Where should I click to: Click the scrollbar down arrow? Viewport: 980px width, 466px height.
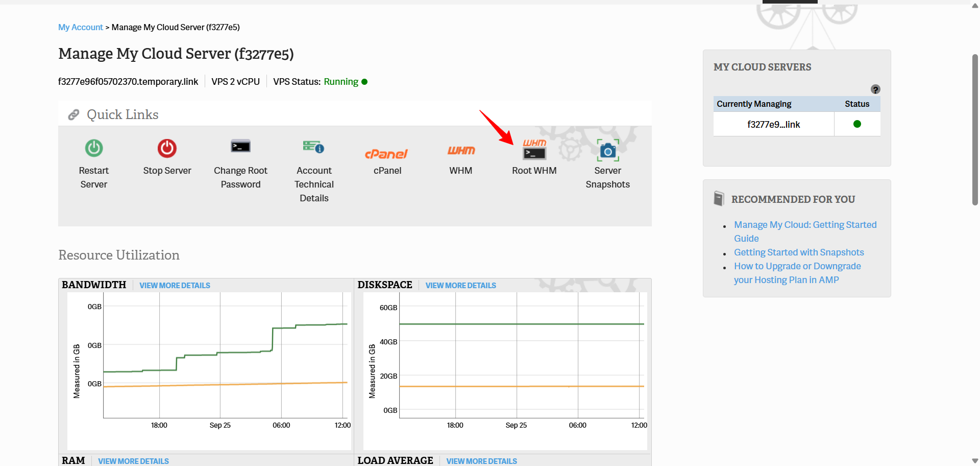(975, 461)
